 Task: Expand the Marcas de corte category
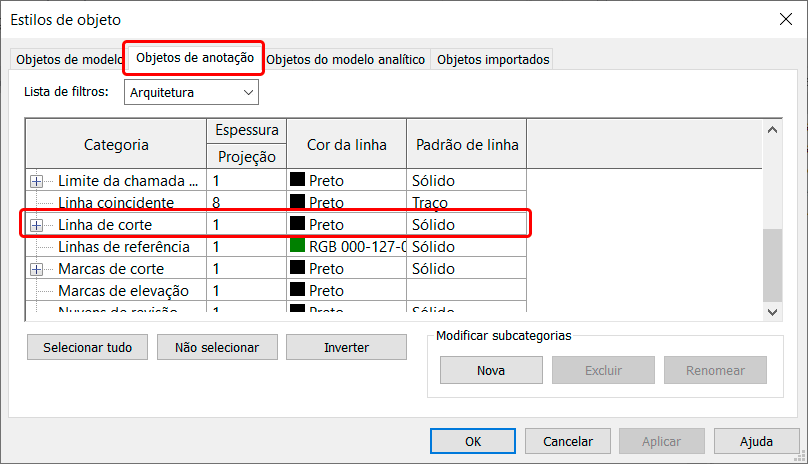click(x=36, y=269)
